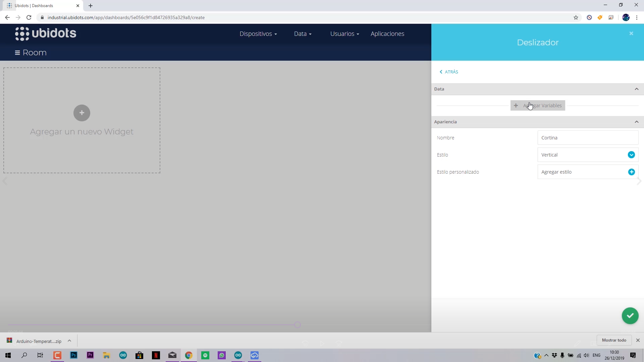Show hidden system tray icons
This screenshot has width=644, height=362.
pos(546,355)
